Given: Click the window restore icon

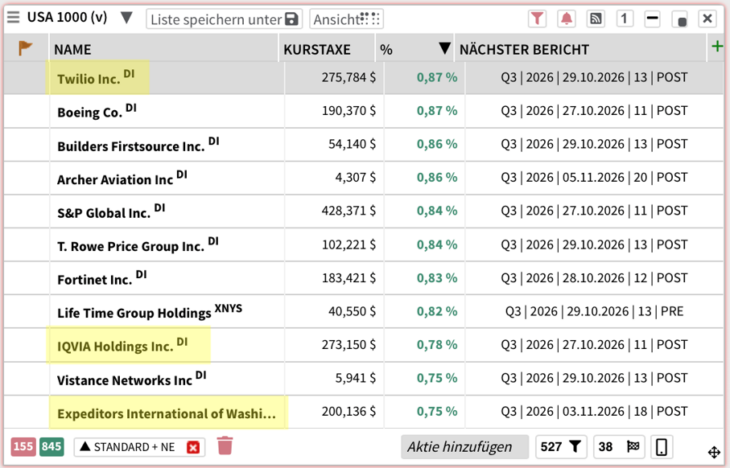Looking at the screenshot, I should pos(681,19).
